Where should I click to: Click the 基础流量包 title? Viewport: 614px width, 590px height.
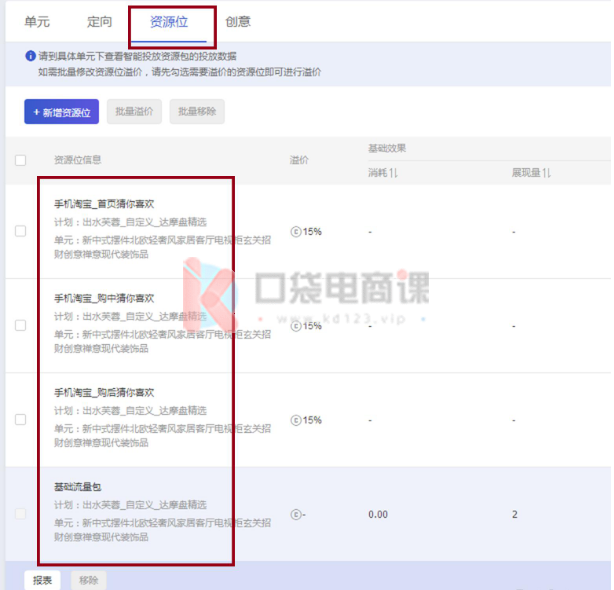click(78, 487)
